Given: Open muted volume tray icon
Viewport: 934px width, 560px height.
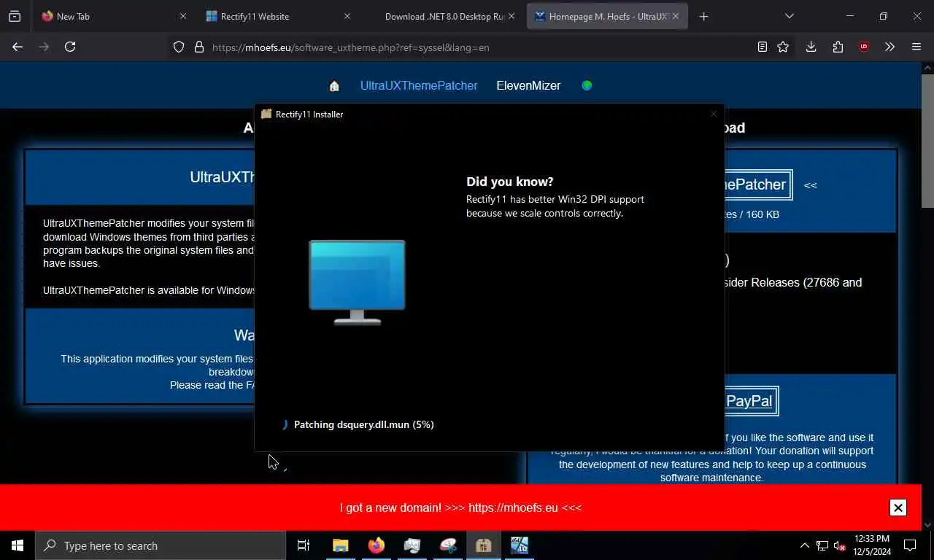Looking at the screenshot, I should pyautogui.click(x=840, y=545).
